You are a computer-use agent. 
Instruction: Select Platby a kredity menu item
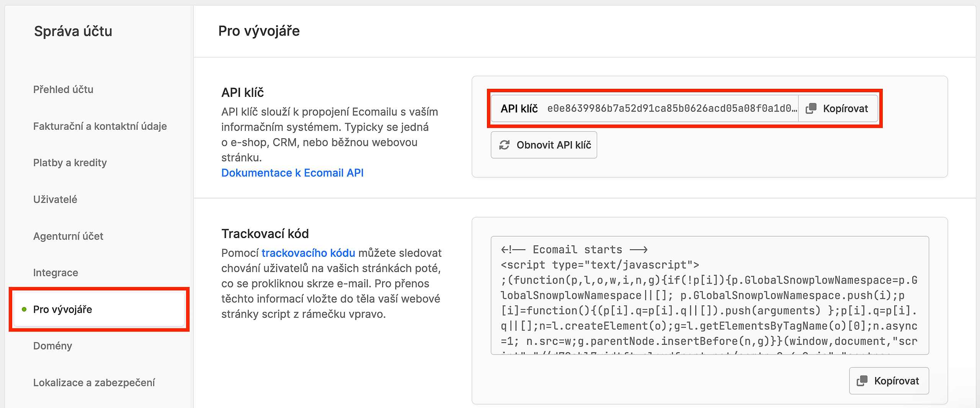(70, 163)
